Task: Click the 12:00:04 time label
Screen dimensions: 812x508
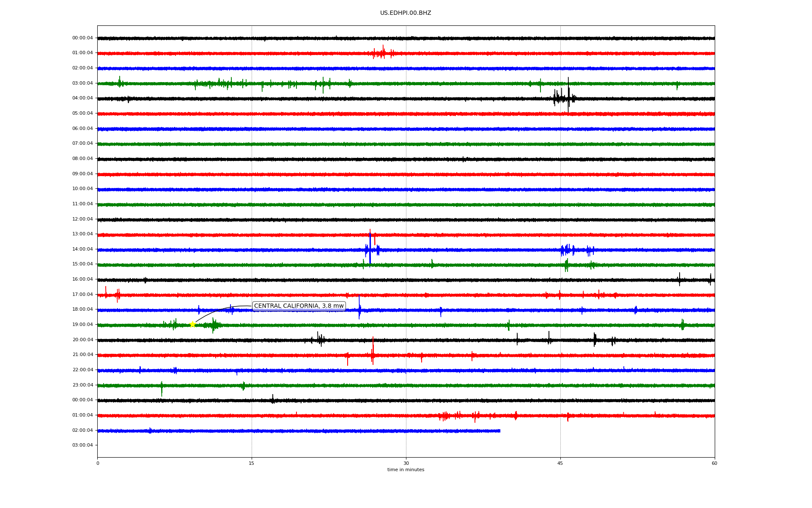Action: point(82,219)
